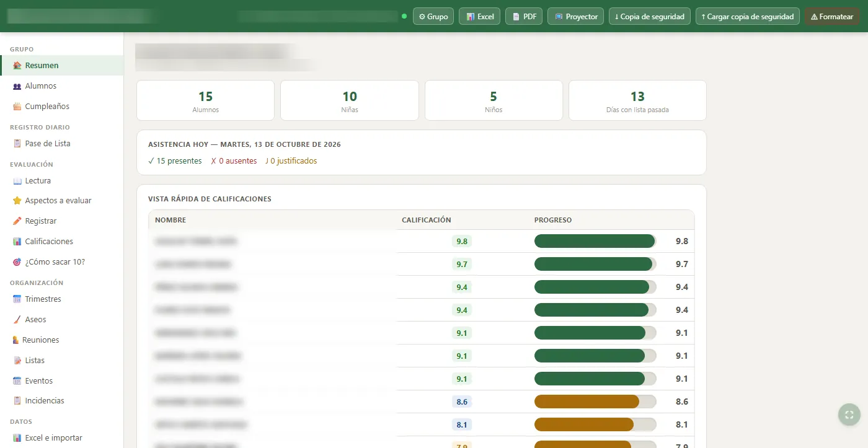Click the 10 Niñas stat card
868x448 pixels.
pos(350,100)
